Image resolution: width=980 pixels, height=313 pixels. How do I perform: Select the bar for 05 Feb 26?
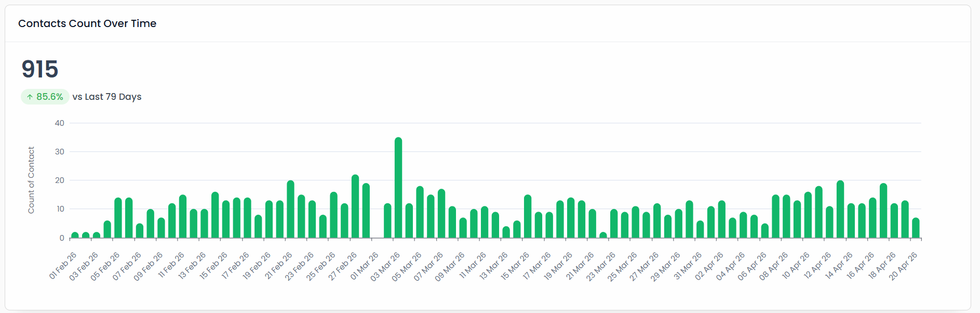[x=118, y=218]
